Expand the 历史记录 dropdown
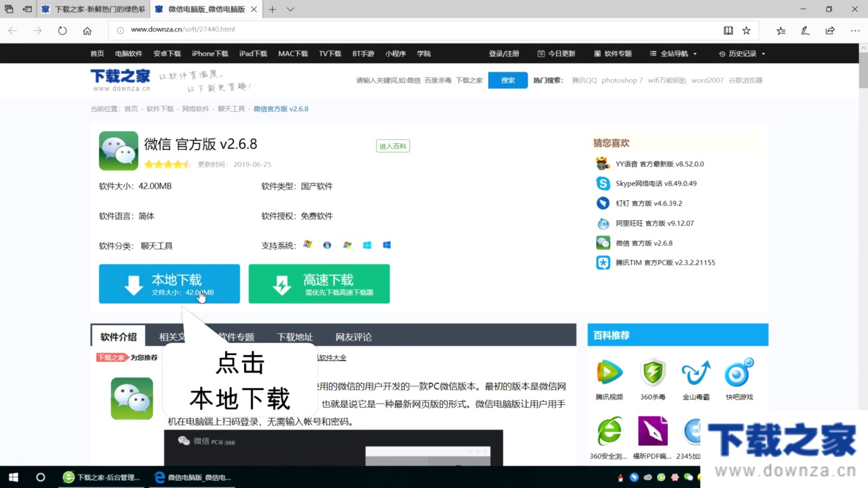The width and height of the screenshot is (868, 488). [742, 54]
